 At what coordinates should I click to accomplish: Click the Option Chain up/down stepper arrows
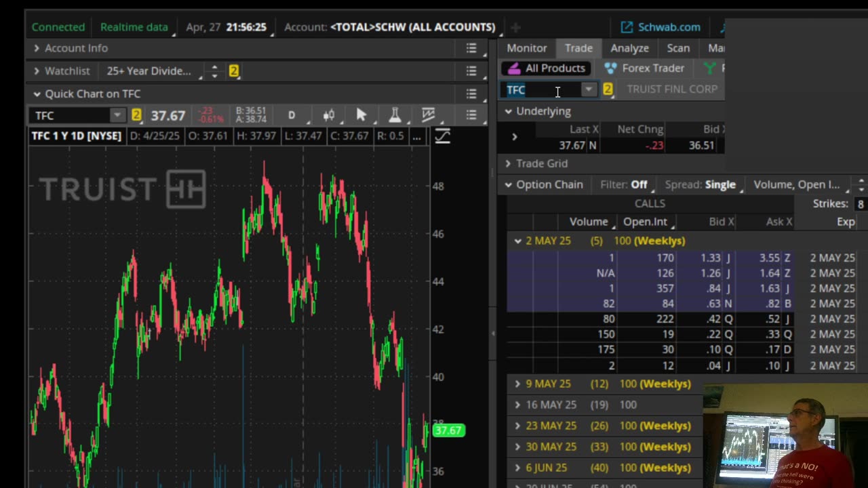861,184
